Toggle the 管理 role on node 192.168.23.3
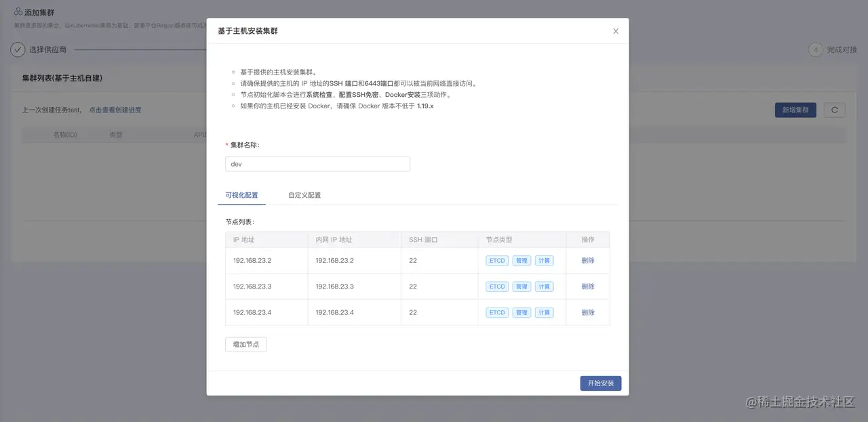 [x=521, y=286]
